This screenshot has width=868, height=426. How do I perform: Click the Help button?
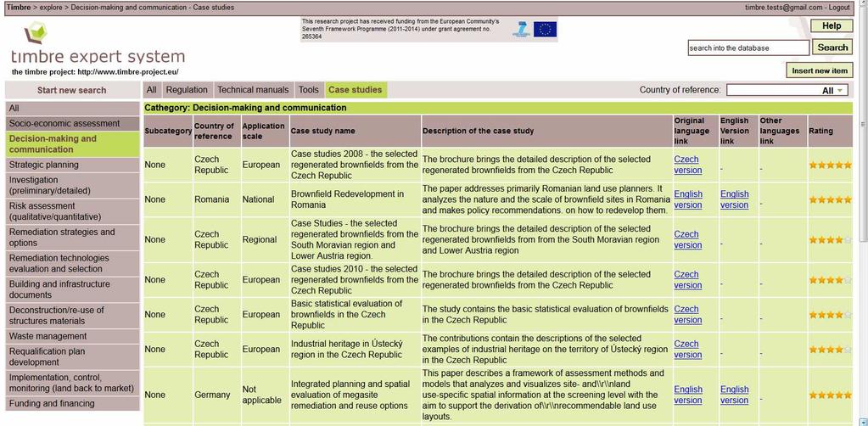(832, 26)
